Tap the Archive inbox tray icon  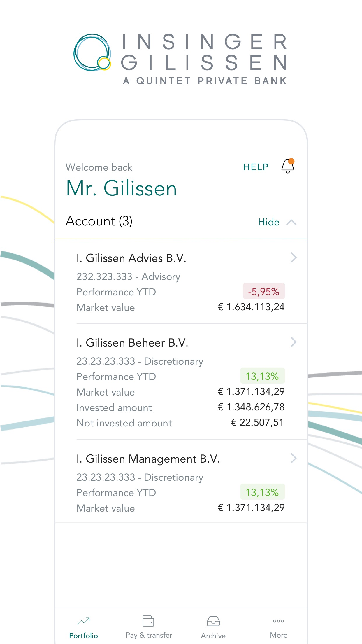[x=213, y=621]
